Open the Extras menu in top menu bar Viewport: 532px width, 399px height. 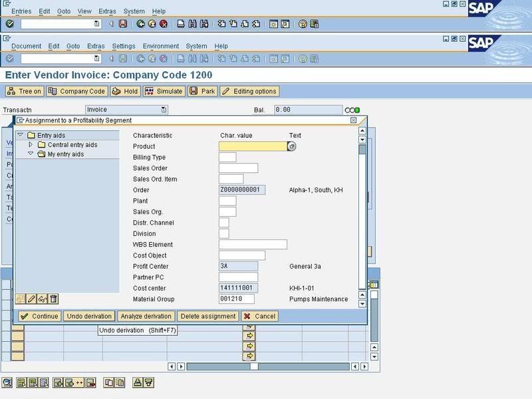(x=106, y=11)
